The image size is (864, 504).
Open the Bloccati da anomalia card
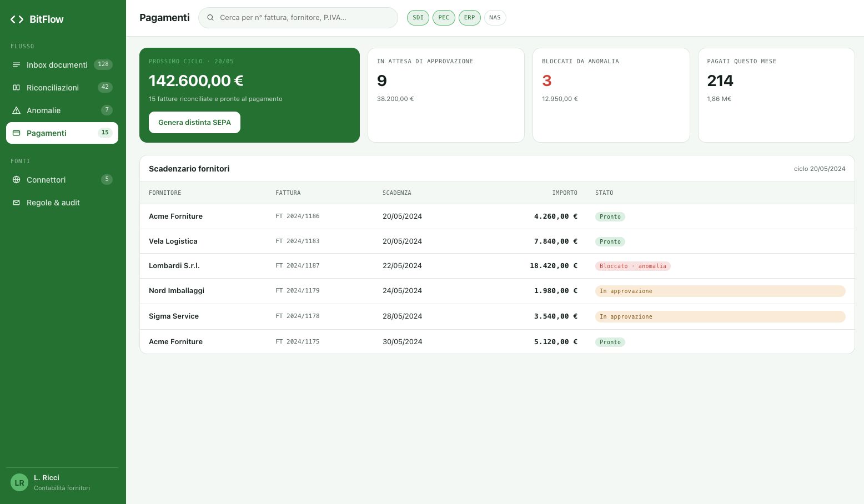pyautogui.click(x=611, y=95)
